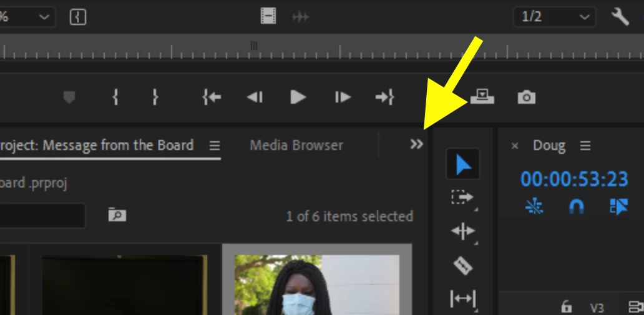Play the program monitor

tap(298, 97)
